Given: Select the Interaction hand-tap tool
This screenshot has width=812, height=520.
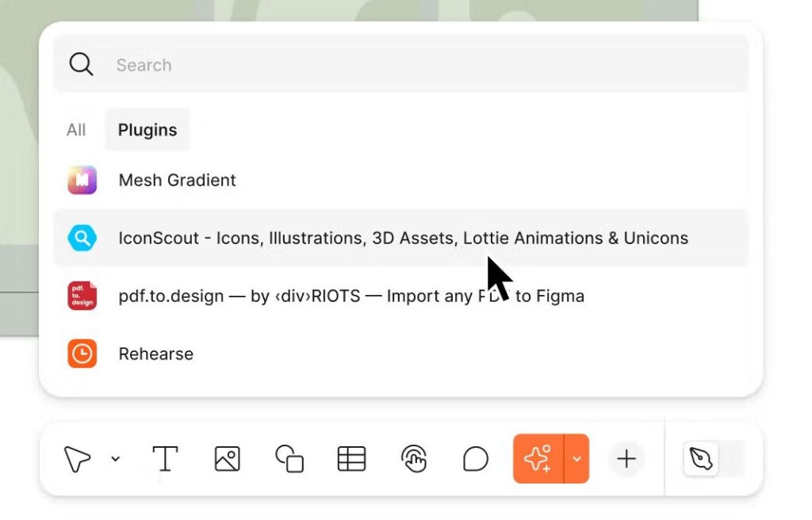Looking at the screenshot, I should [x=414, y=459].
